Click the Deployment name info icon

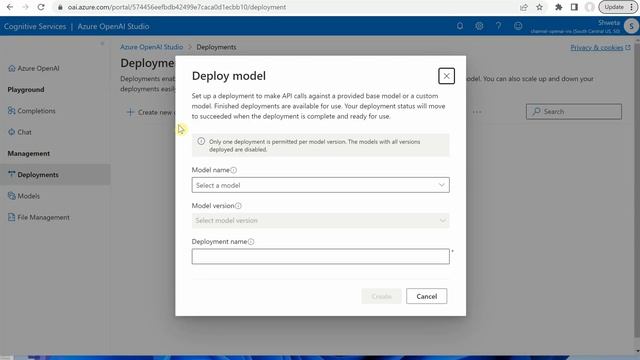pyautogui.click(x=251, y=242)
